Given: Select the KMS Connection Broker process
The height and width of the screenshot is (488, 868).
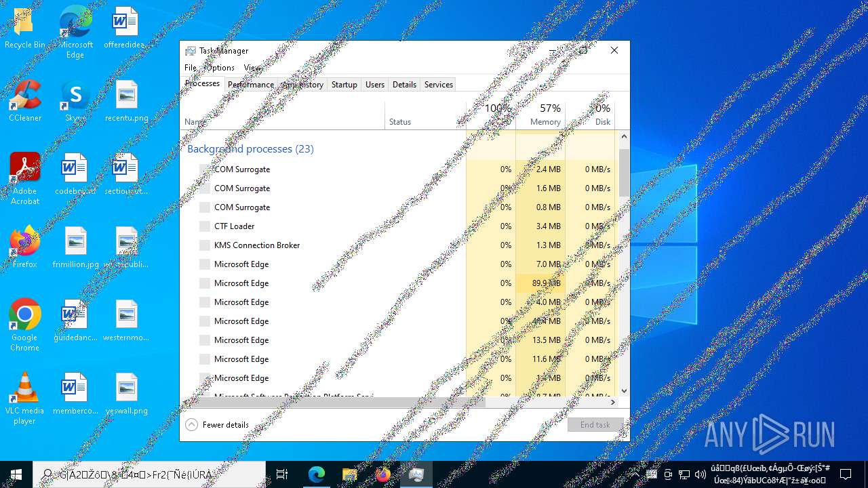Looking at the screenshot, I should pyautogui.click(x=397, y=245).
